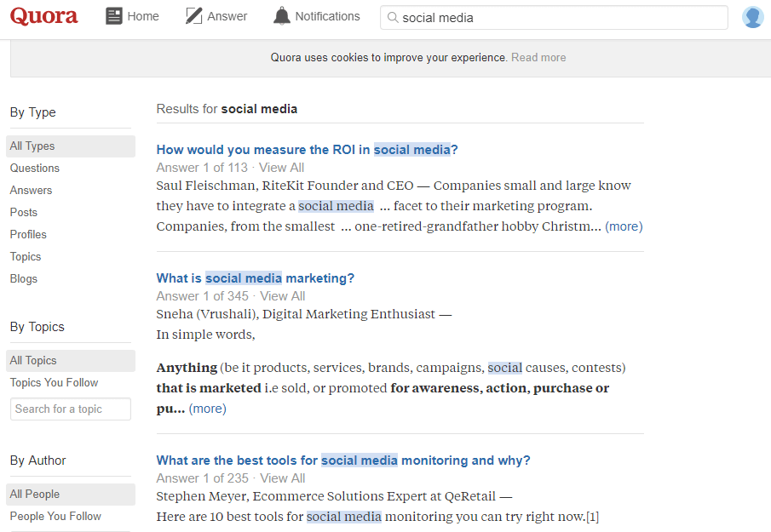Click 'Answer 1 of 235' text
This screenshot has width=771, height=532.
(x=202, y=478)
